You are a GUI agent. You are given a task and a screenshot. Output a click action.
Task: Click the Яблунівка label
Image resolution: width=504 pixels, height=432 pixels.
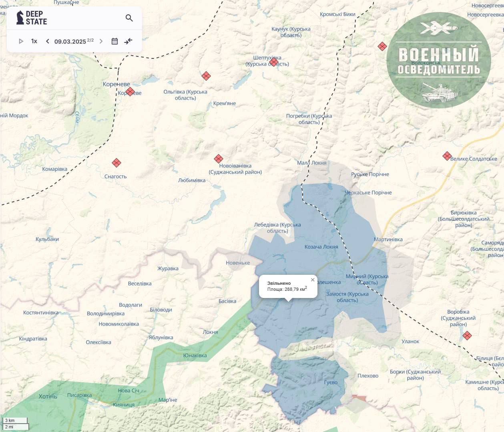point(161,337)
